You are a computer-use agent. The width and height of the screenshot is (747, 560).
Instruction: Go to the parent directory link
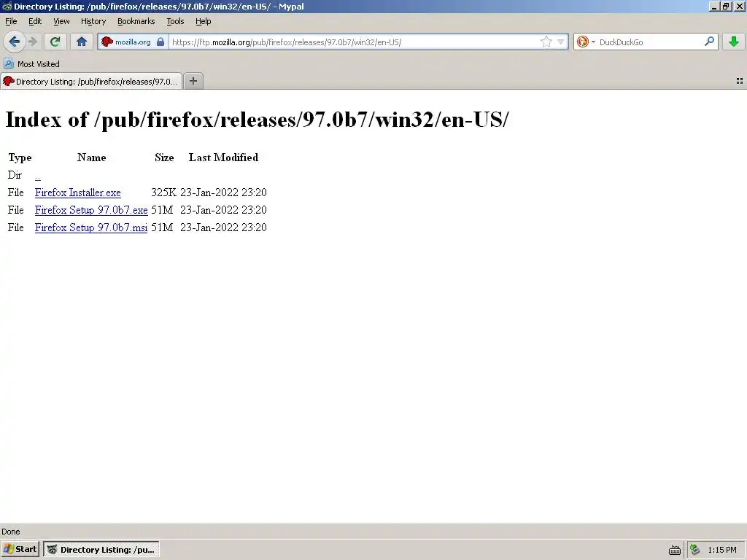click(38, 176)
